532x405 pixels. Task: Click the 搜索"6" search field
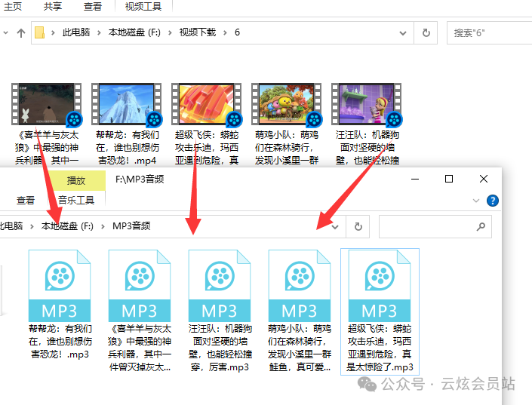pos(489,33)
